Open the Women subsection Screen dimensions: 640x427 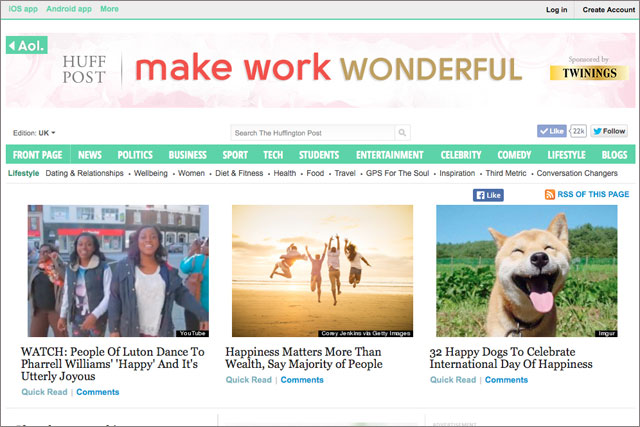191,173
